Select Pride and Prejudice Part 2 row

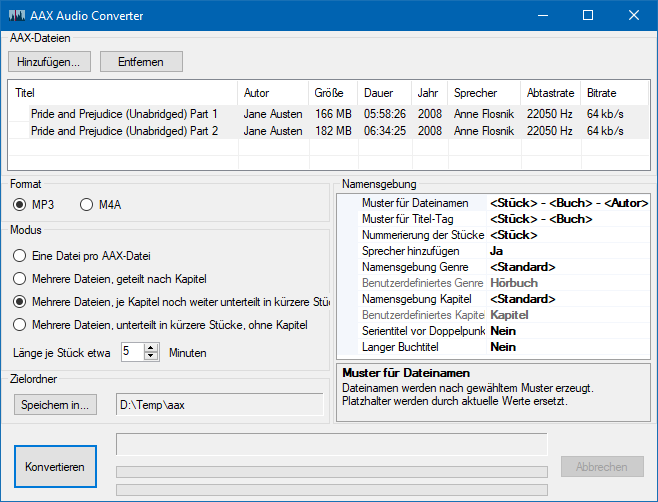click(124, 131)
